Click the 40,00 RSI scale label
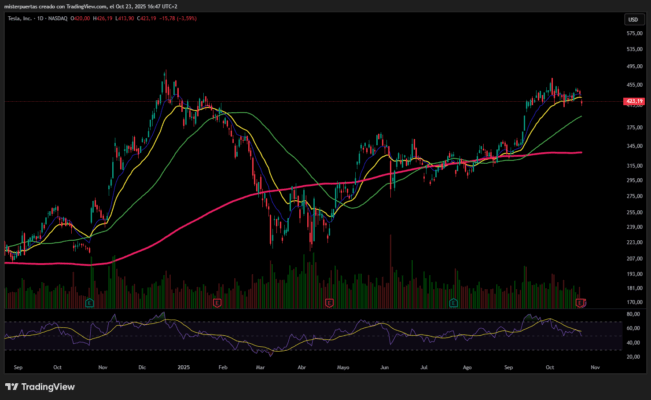 pyautogui.click(x=632, y=342)
